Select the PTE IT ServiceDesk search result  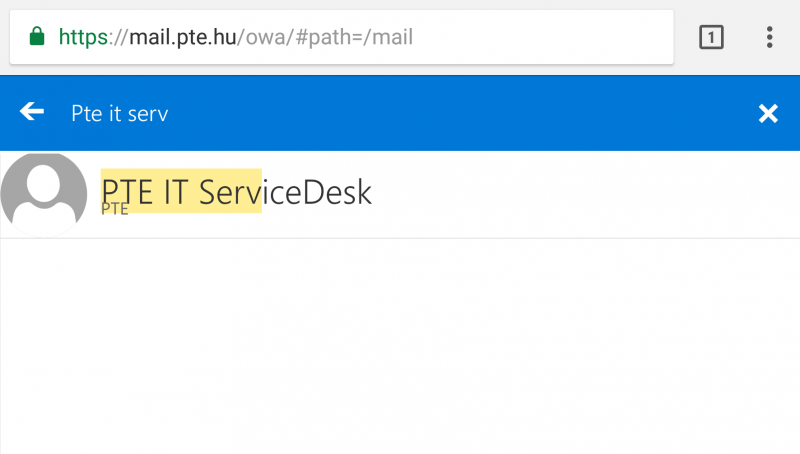[x=400, y=194]
